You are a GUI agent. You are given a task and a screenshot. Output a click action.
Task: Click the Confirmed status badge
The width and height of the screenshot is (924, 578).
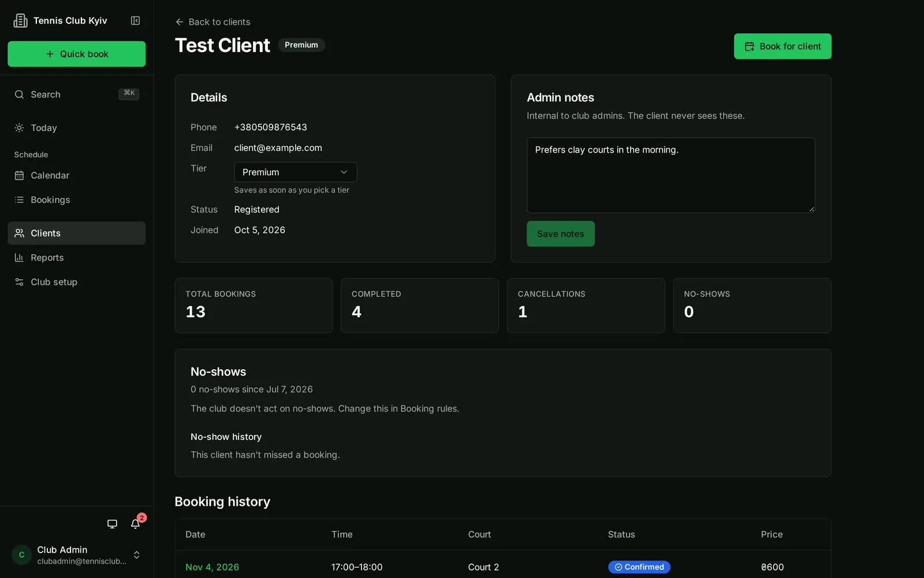point(639,567)
